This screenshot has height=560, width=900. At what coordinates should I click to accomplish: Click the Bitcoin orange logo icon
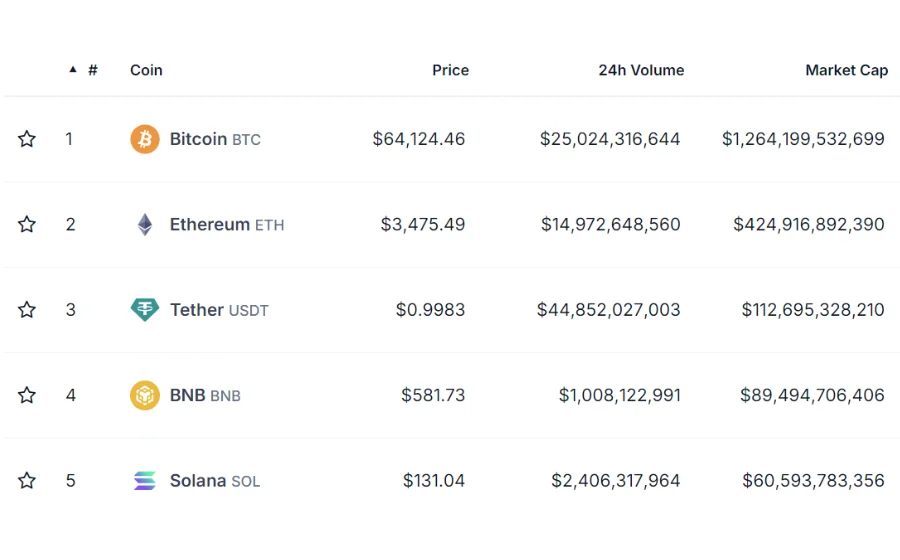click(x=145, y=139)
